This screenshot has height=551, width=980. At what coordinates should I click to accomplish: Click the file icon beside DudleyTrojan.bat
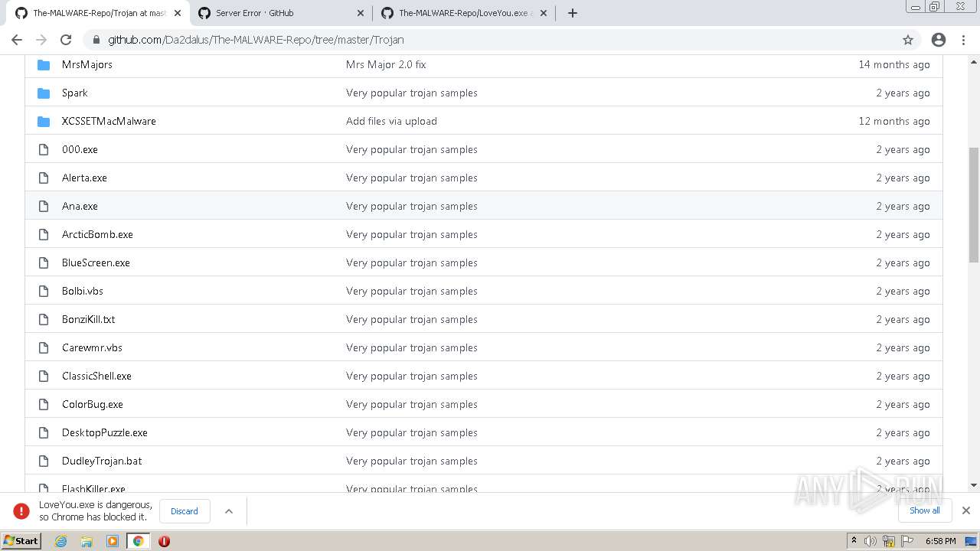[44, 461]
